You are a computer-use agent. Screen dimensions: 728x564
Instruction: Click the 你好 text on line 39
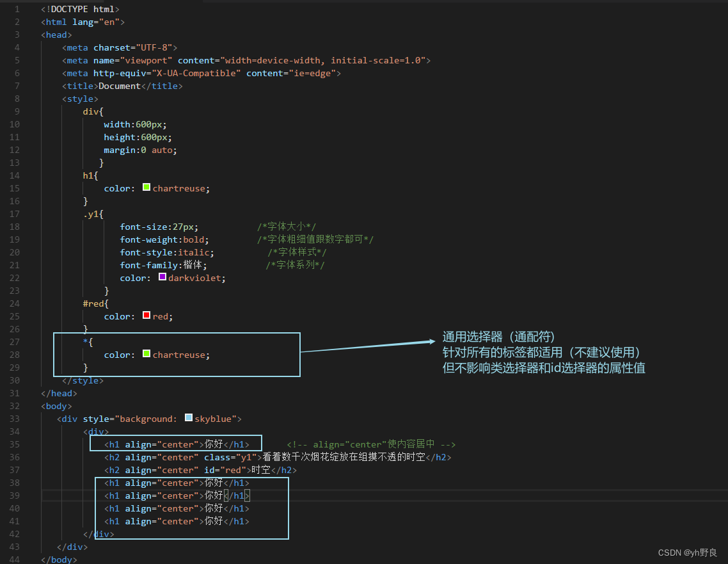[214, 496]
